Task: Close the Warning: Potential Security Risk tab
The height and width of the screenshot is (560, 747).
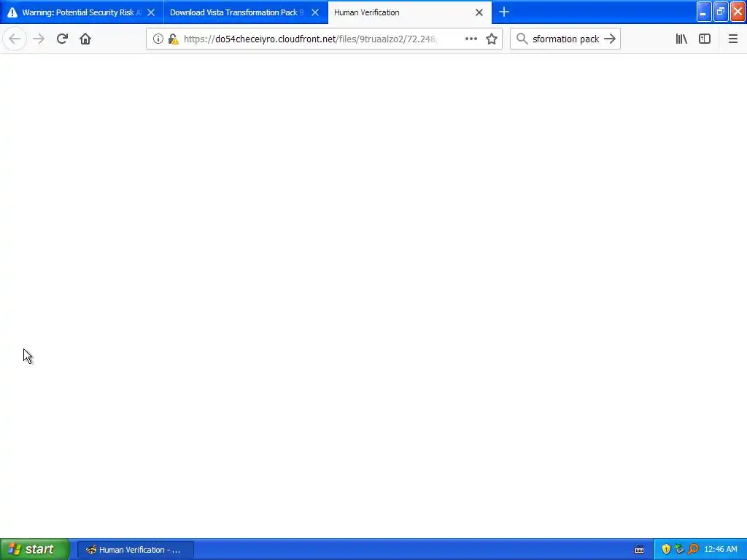Action: 151,12
